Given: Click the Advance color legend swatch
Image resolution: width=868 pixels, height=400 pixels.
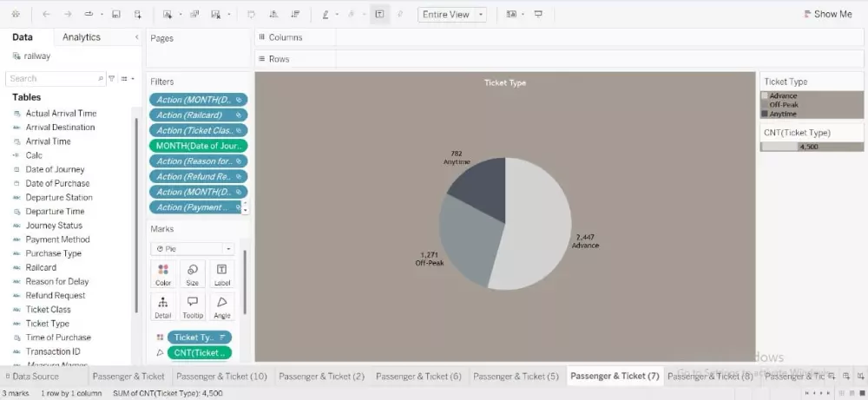Looking at the screenshot, I should point(765,95).
